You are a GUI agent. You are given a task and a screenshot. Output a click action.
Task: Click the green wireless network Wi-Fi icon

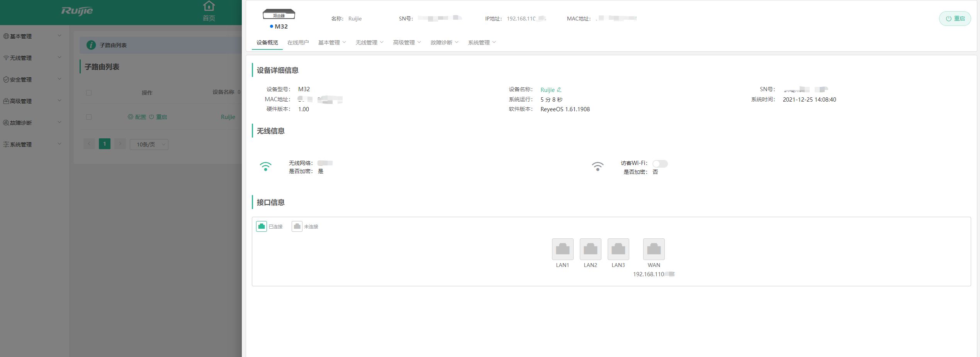coord(265,167)
